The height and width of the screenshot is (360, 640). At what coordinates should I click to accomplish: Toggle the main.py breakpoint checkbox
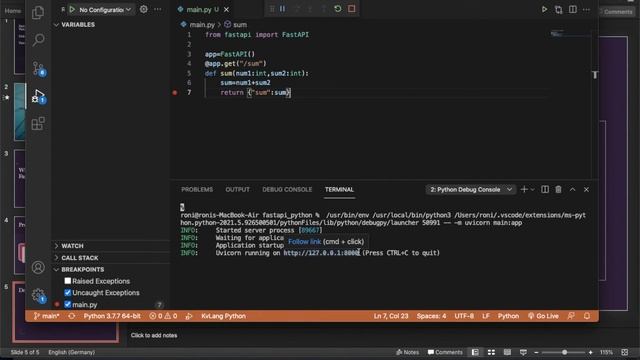pos(68,304)
